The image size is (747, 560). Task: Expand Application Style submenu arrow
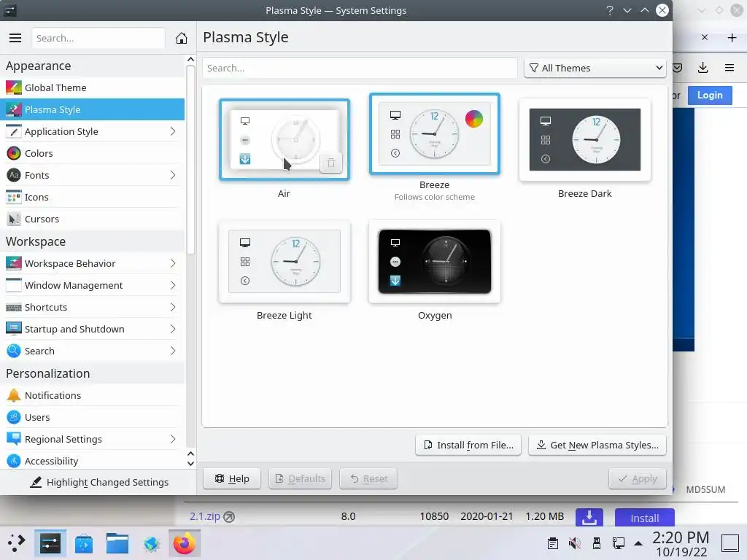173,131
